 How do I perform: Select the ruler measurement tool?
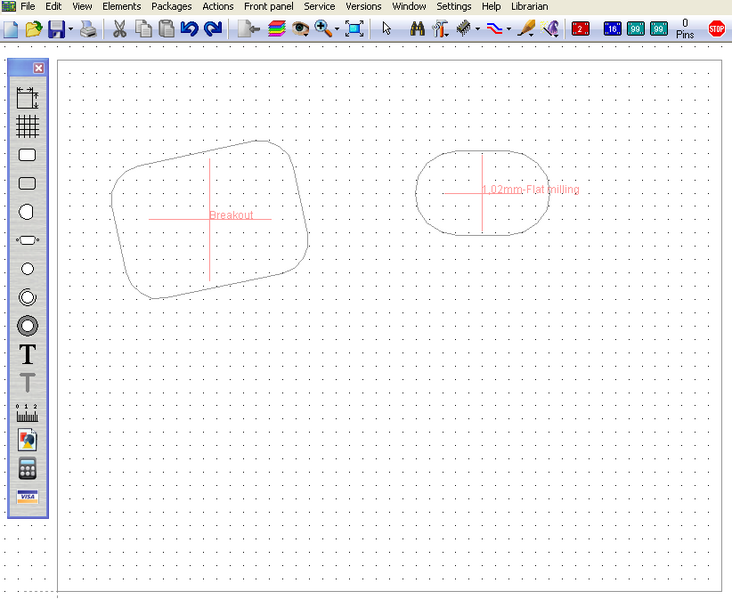point(27,411)
